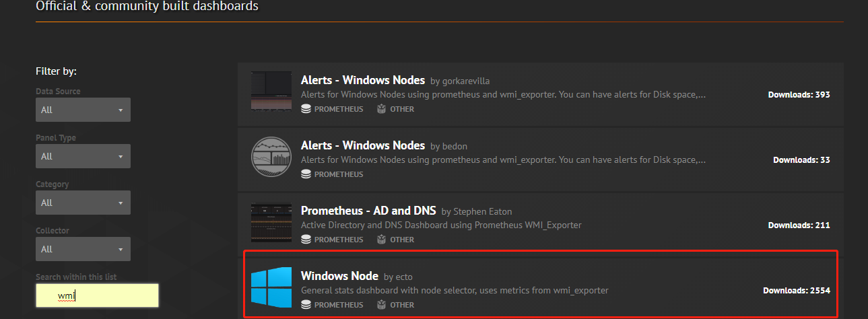Click the General stats dashboard description text
The height and width of the screenshot is (319, 868).
coord(455,291)
